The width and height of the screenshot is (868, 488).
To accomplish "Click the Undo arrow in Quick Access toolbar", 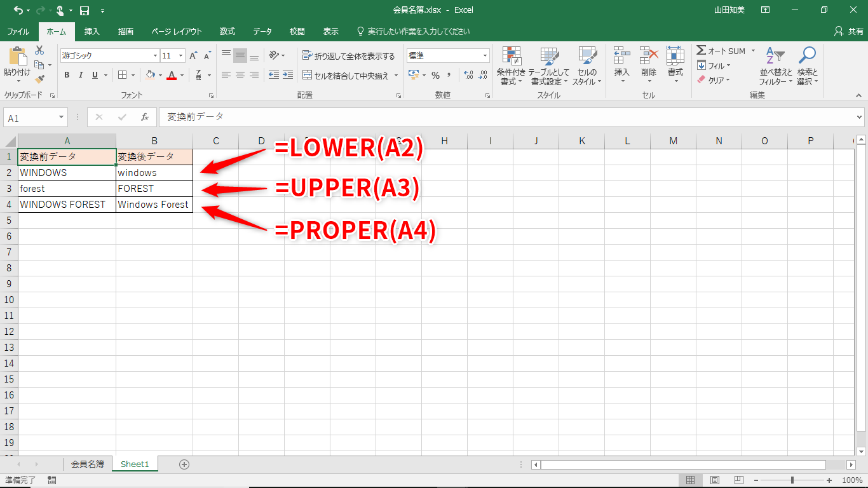I will point(18,10).
